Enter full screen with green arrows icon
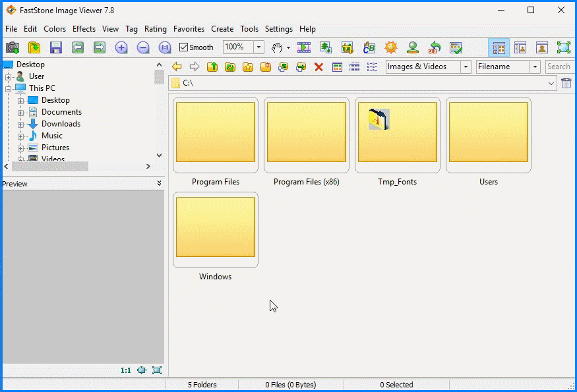Viewport: 577px width, 392px height. (563, 47)
